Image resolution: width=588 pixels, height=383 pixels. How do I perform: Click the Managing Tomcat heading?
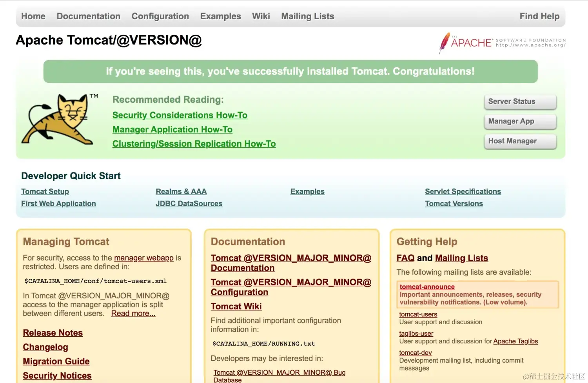tap(66, 242)
